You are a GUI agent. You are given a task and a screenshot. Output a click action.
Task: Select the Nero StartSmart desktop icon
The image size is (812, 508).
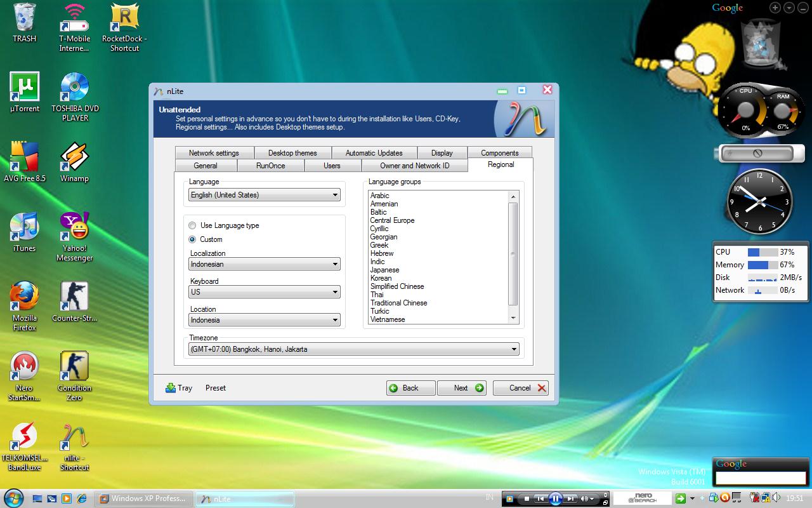(x=25, y=376)
